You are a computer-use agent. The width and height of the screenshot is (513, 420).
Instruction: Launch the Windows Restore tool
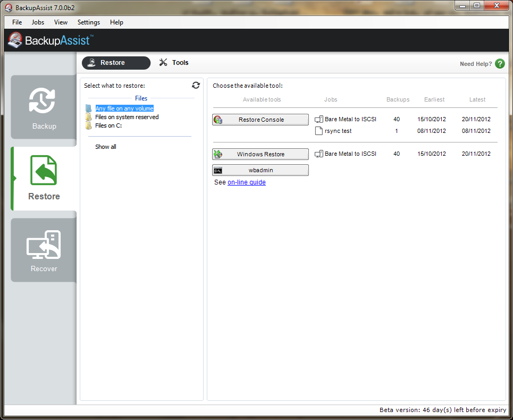(x=260, y=154)
